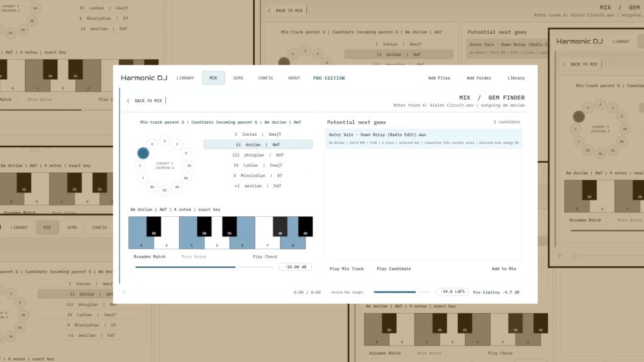Click the -18.00 dB value field
This screenshot has width=644, height=362.
pos(296,266)
